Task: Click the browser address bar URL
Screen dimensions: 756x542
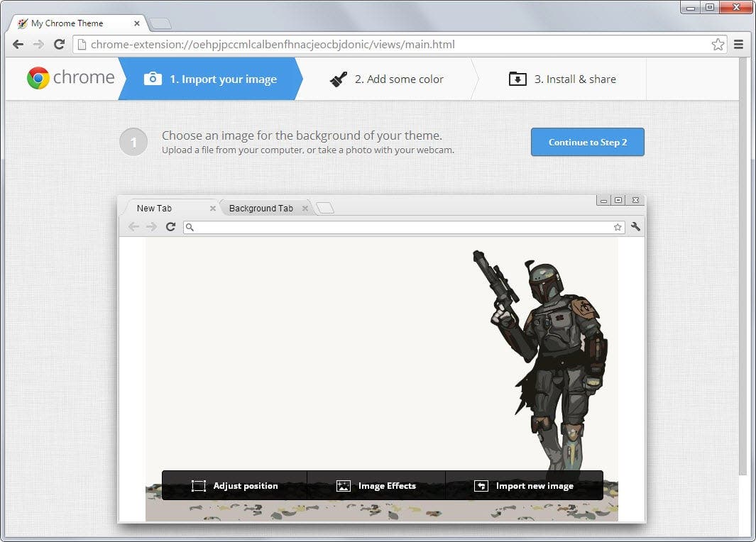Action: point(273,44)
